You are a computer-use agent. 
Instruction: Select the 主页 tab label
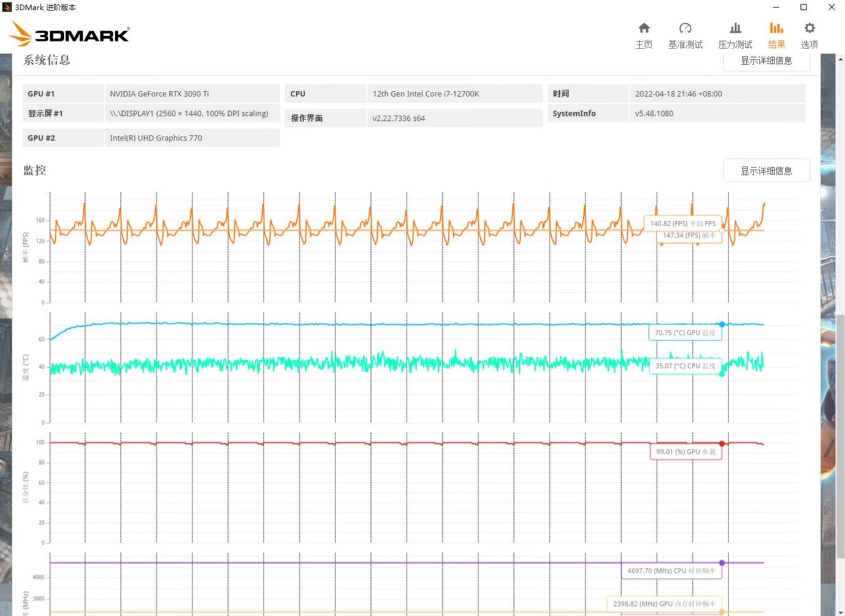coord(644,45)
